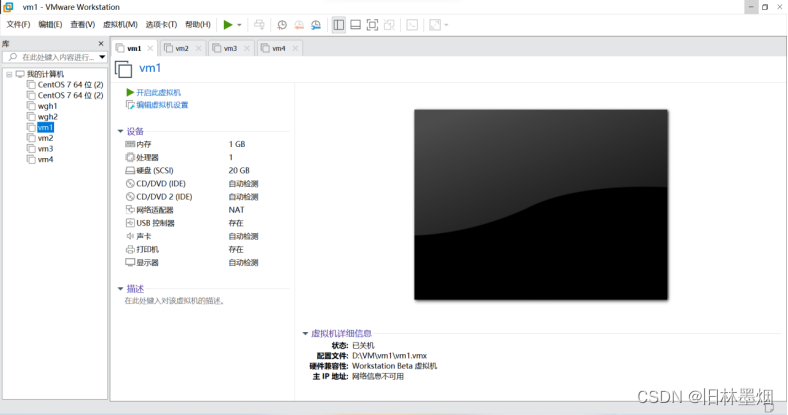The height and width of the screenshot is (415, 788).
Task: Select vm1 in the library tree
Action: point(45,128)
